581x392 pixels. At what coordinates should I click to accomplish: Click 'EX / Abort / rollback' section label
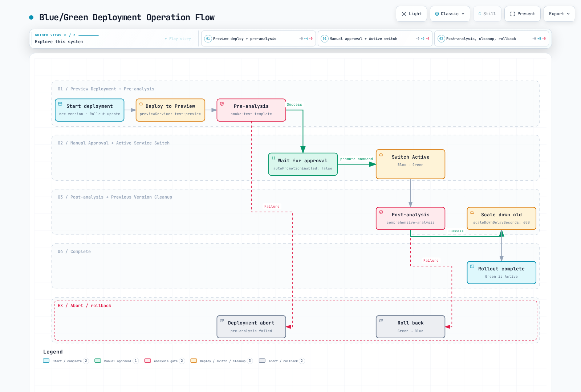point(84,306)
